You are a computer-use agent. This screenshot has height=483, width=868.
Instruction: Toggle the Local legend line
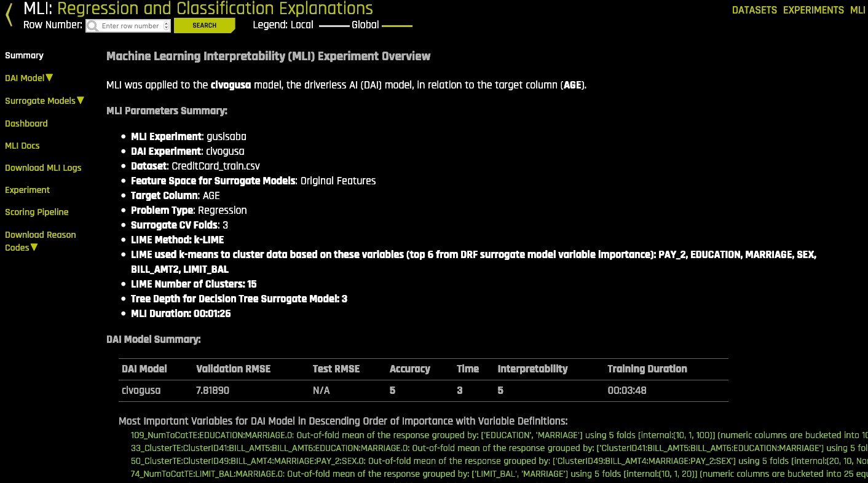335,26
